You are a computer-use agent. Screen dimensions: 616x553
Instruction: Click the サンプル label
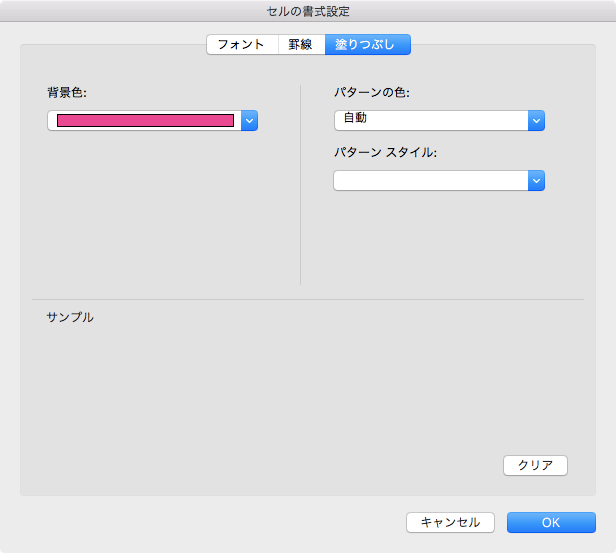coord(70,317)
